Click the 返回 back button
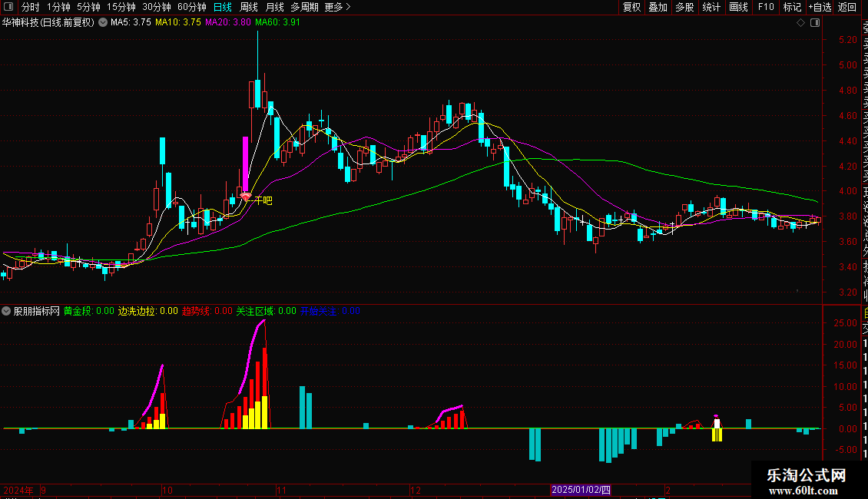Screen dimensions: 868x499 click(847, 7)
